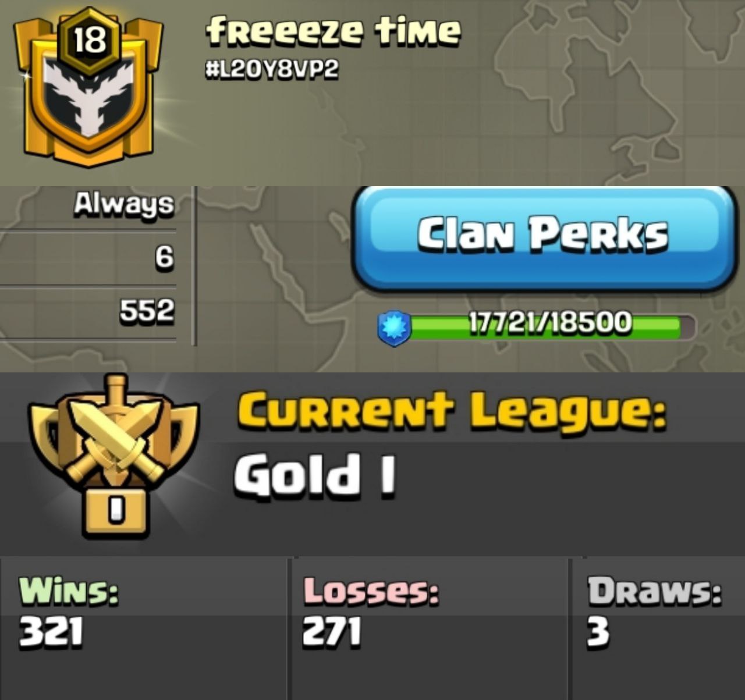Click the clan tag #L20Y8VP2
Viewport: 745px width, 700px height.
coord(272,70)
